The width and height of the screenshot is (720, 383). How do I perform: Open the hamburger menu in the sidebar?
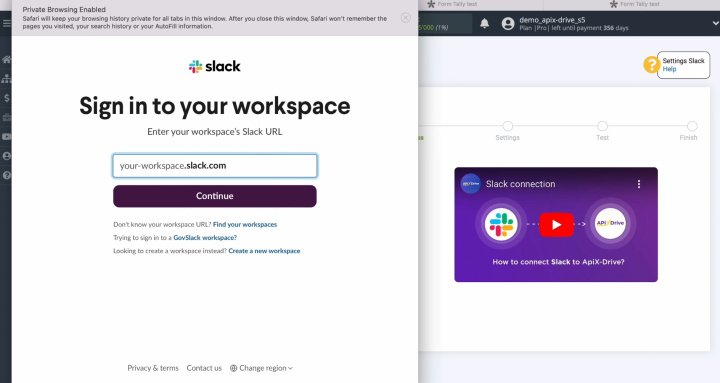coord(6,23)
